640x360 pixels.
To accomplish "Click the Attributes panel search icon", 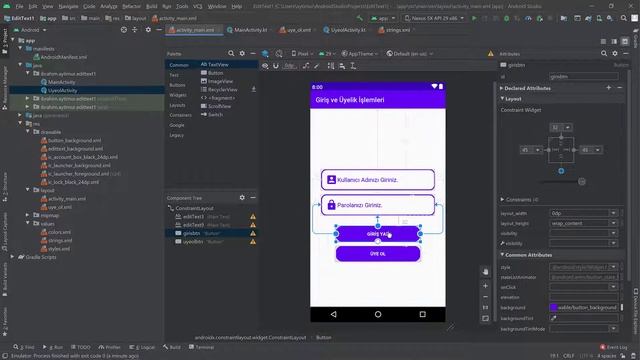I will 604,53.
